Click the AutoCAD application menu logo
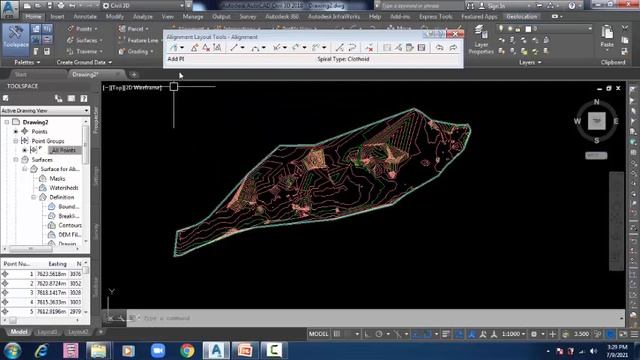Screen dimensions: 640x360 coord(9,8)
